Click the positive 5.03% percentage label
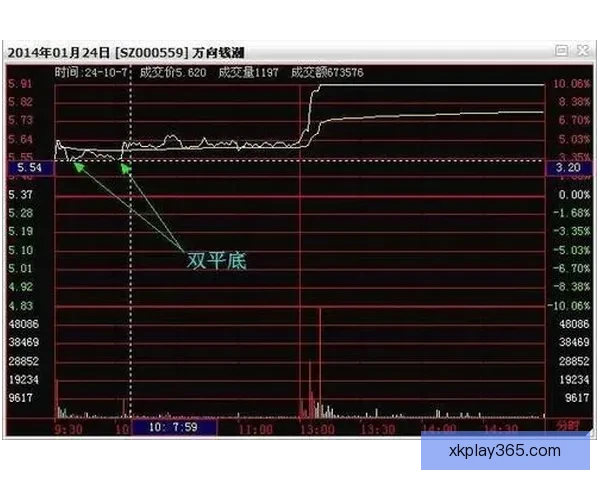Image resolution: width=600 pixels, height=480 pixels. point(574,139)
